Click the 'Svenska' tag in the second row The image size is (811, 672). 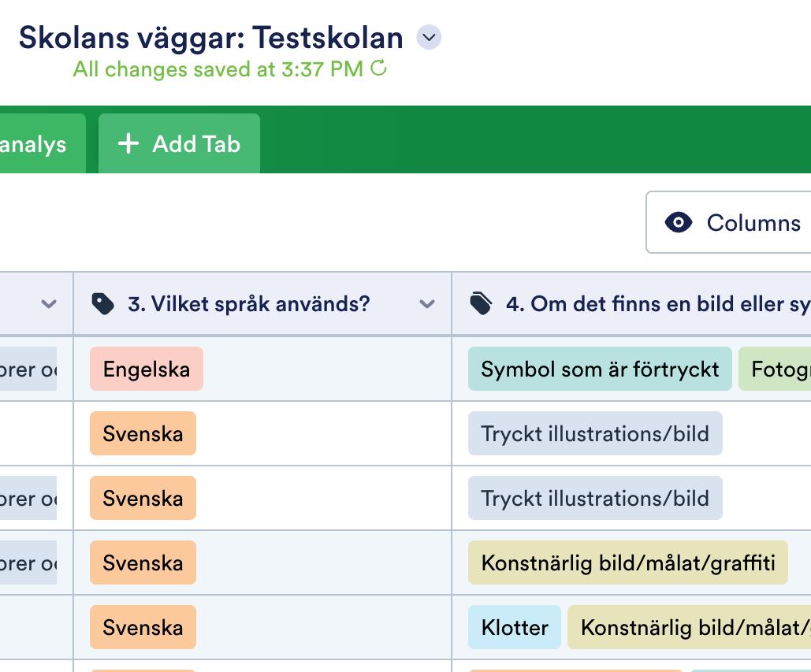coord(143,433)
